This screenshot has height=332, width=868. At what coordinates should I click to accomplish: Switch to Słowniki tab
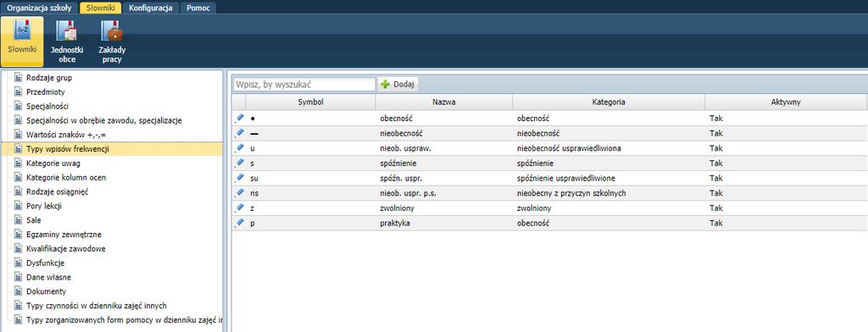[x=100, y=8]
